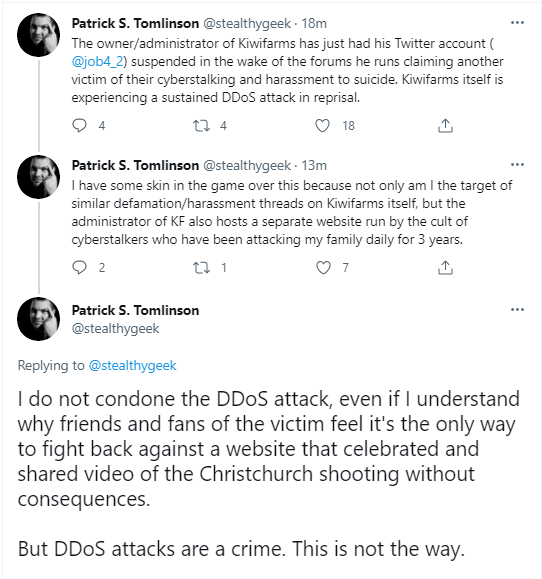The height and width of the screenshot is (579, 542).
Task: Like the first tweet with 18 likes
Action: click(x=322, y=126)
